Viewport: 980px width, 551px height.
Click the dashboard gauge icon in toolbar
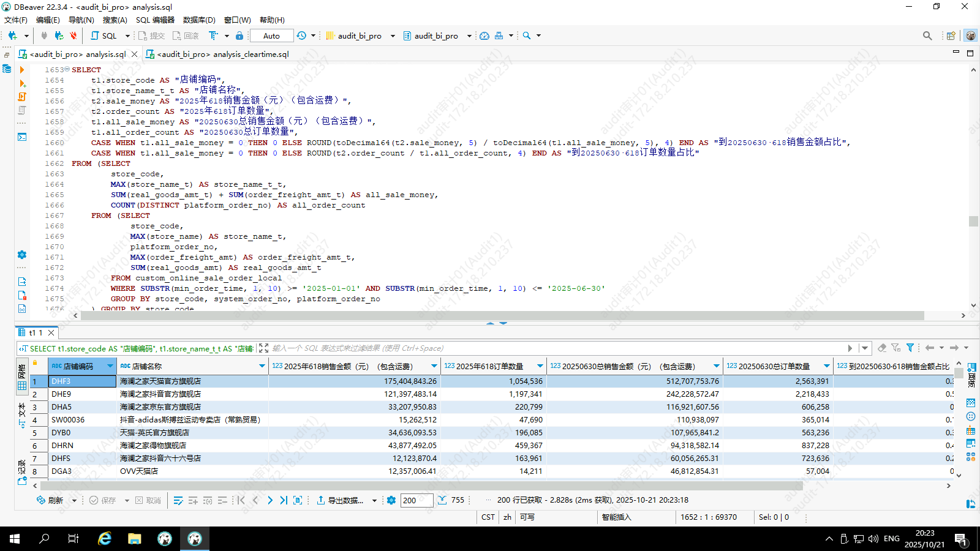point(484,36)
